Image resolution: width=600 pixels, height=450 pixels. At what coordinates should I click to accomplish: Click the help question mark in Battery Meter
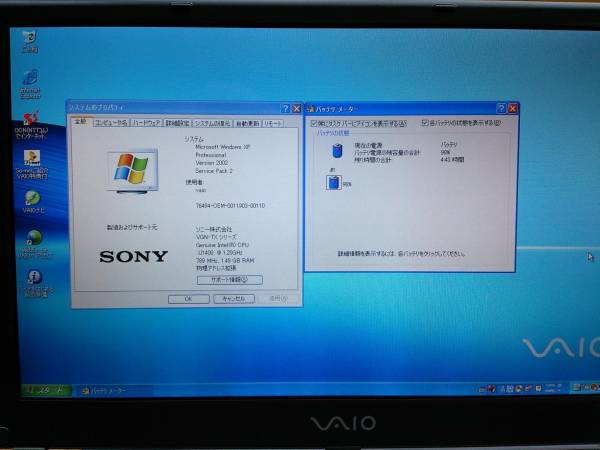[500, 108]
